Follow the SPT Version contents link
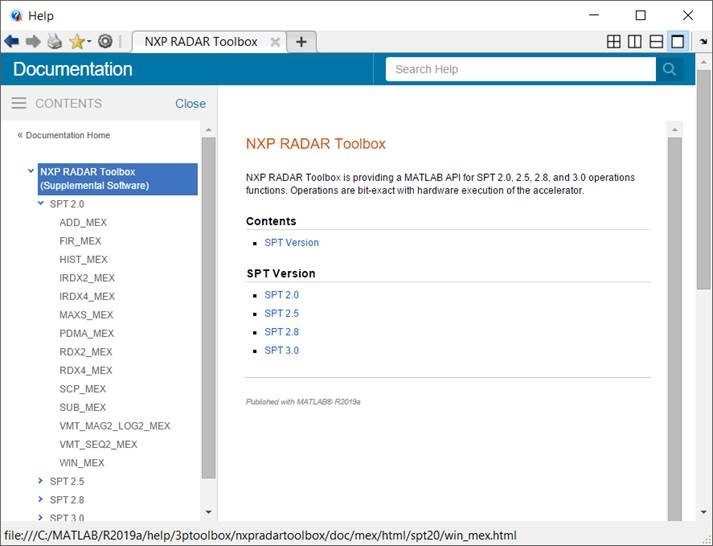Image resolution: width=713 pixels, height=546 pixels. tap(291, 243)
